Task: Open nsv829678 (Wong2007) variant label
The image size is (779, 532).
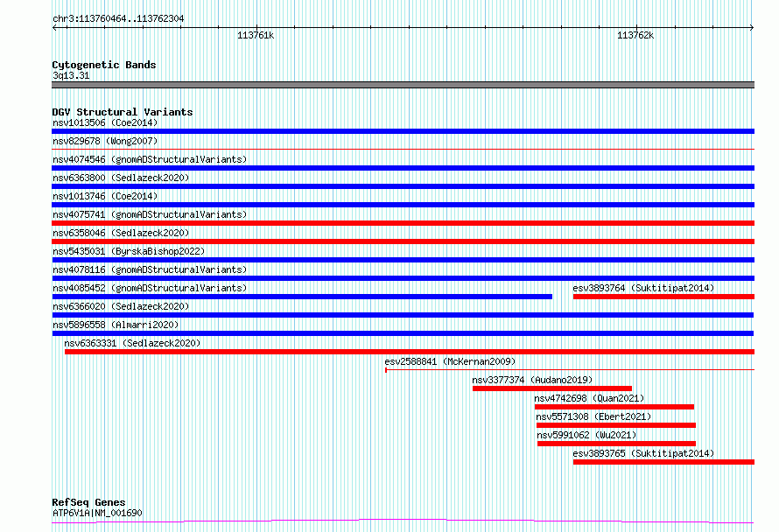Action: 105,141
